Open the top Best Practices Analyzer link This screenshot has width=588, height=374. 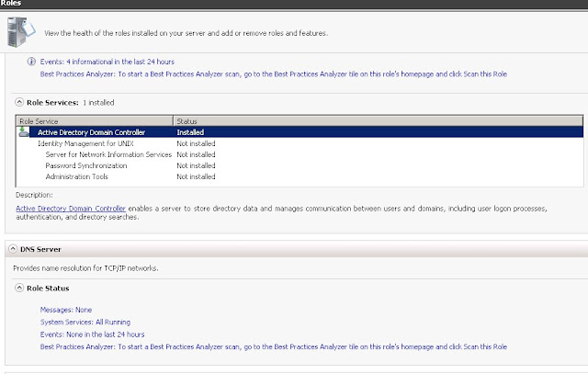tap(274, 74)
